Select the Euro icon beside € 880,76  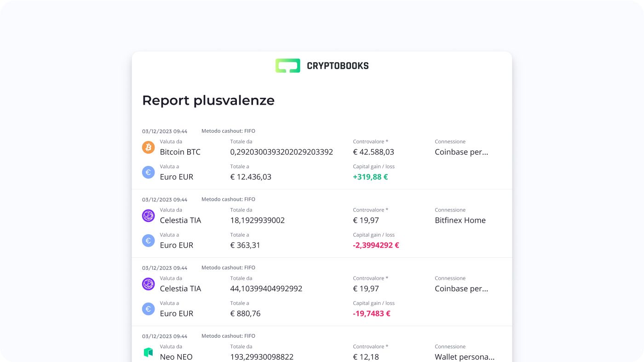point(148,309)
